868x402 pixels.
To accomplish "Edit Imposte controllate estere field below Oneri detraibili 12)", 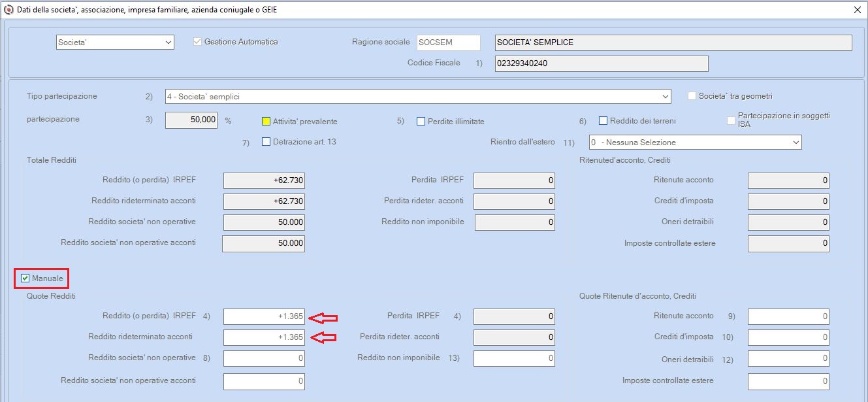I will point(788,381).
